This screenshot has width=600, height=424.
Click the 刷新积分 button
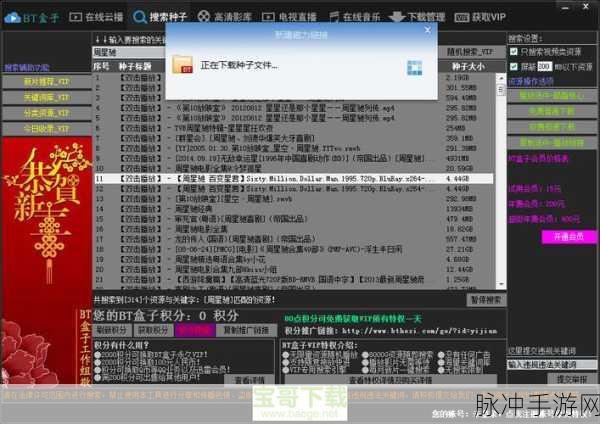pyautogui.click(x=112, y=330)
